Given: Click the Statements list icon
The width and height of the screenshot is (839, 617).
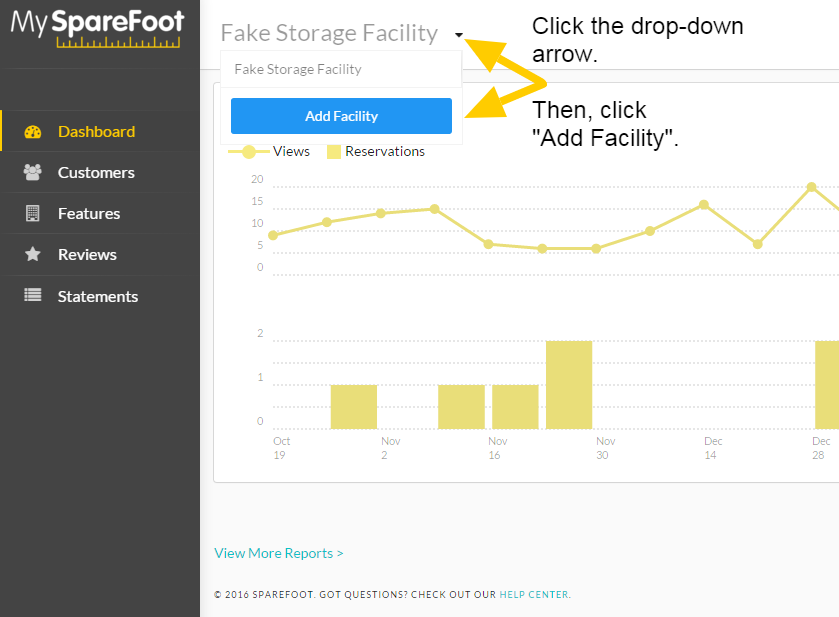Looking at the screenshot, I should pyautogui.click(x=33, y=295).
